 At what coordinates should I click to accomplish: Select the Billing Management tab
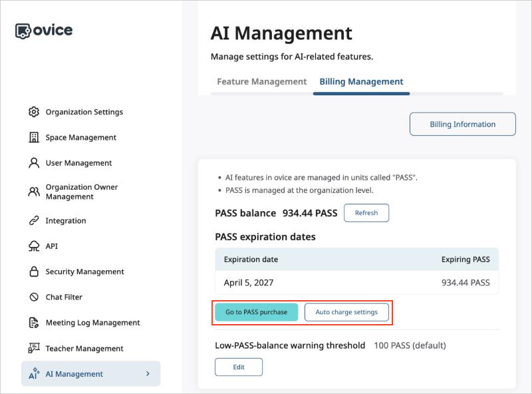click(361, 82)
